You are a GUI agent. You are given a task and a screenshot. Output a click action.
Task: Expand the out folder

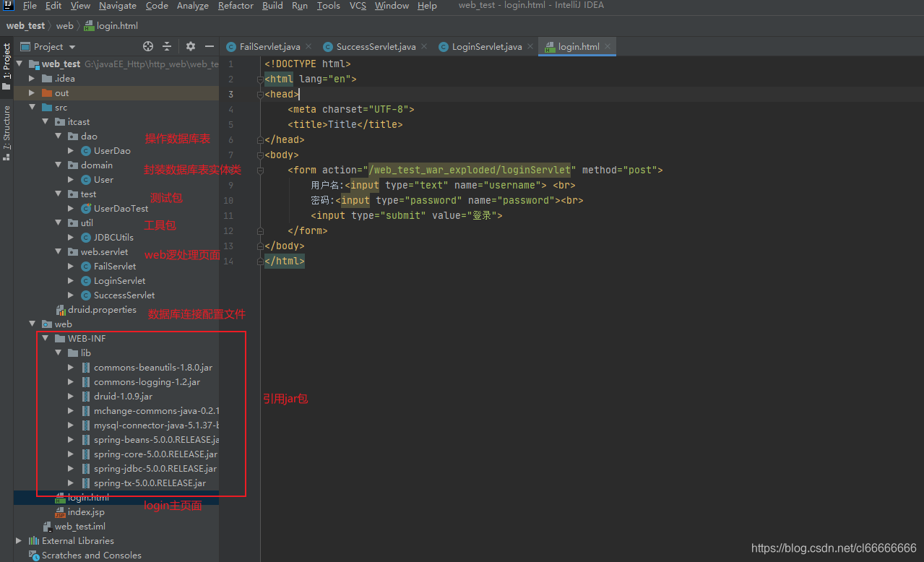[x=32, y=93]
